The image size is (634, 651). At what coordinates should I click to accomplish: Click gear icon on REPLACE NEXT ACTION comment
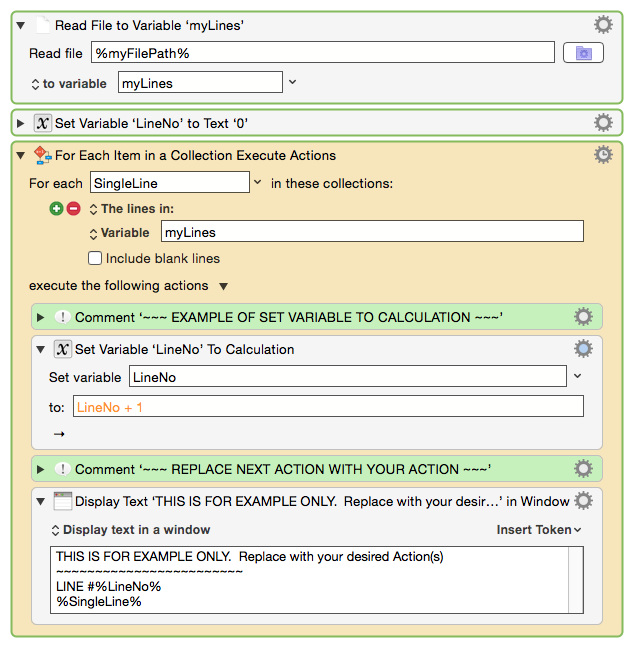pyautogui.click(x=583, y=469)
